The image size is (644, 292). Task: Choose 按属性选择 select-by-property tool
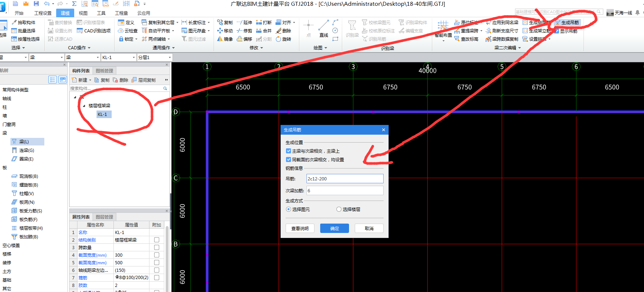[x=26, y=39]
